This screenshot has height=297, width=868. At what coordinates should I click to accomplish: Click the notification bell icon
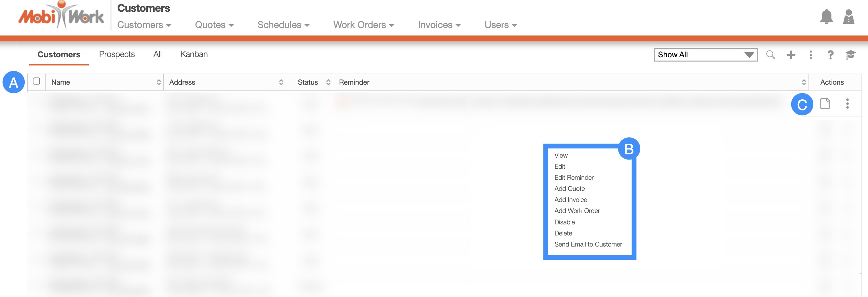pos(826,17)
